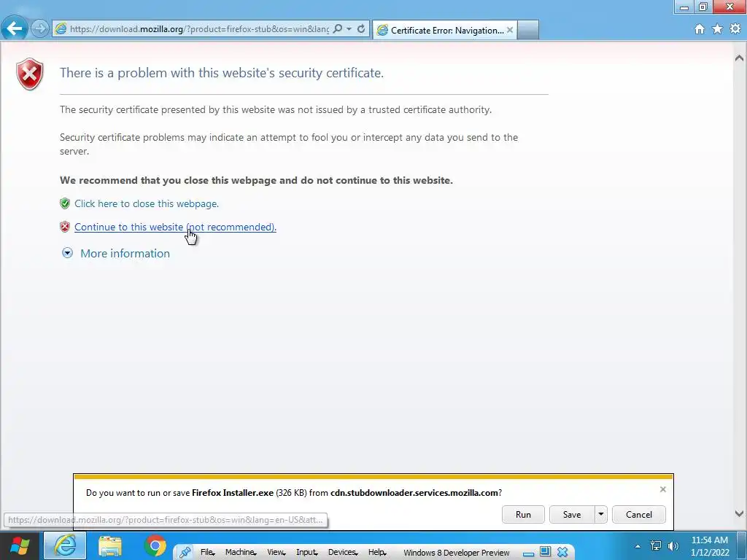Viewport: 747px width, 560px height.
Task: Click the More information text link
Action: click(125, 253)
